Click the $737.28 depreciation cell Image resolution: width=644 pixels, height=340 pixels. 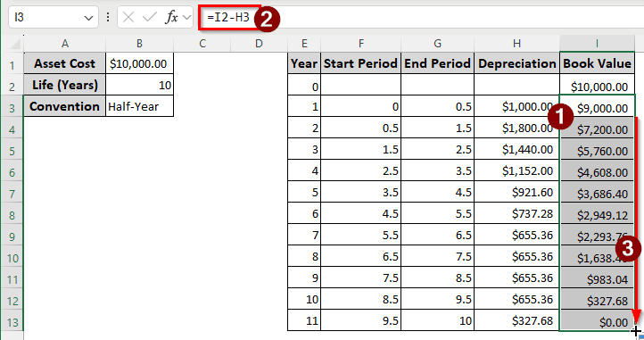516,213
